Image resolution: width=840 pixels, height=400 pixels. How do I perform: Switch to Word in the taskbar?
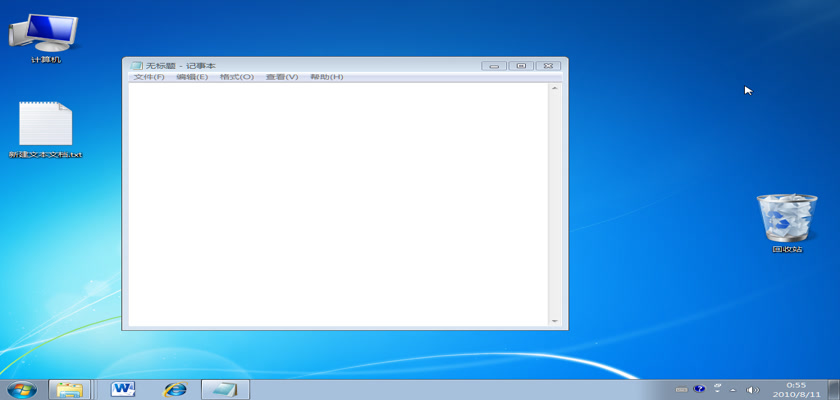pos(124,389)
